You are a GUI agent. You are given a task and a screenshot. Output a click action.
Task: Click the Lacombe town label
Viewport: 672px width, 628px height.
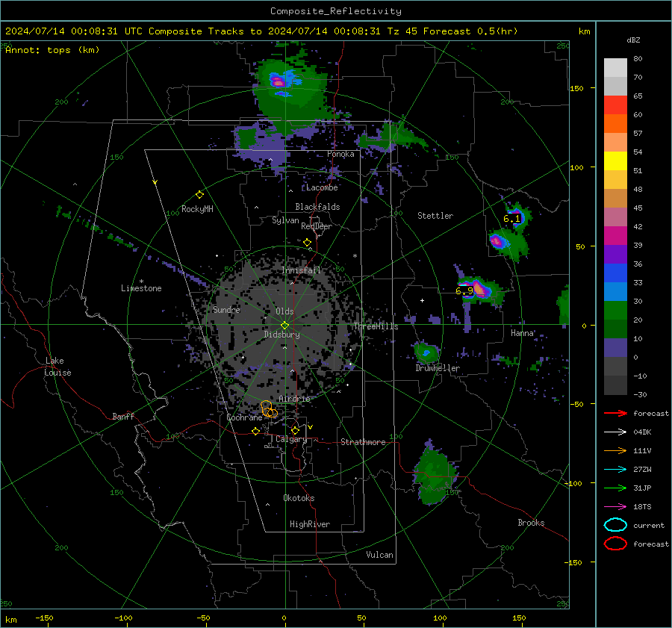click(x=322, y=187)
